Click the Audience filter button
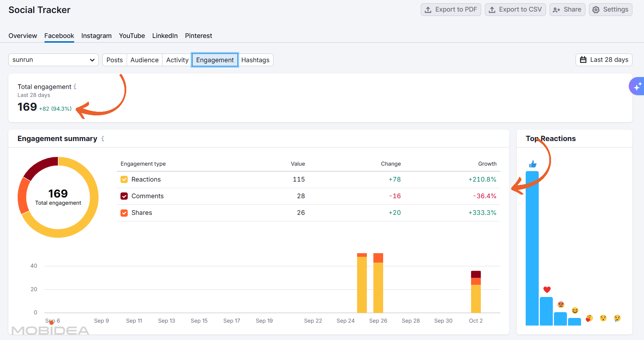Image resolution: width=644 pixels, height=340 pixels. (x=144, y=60)
